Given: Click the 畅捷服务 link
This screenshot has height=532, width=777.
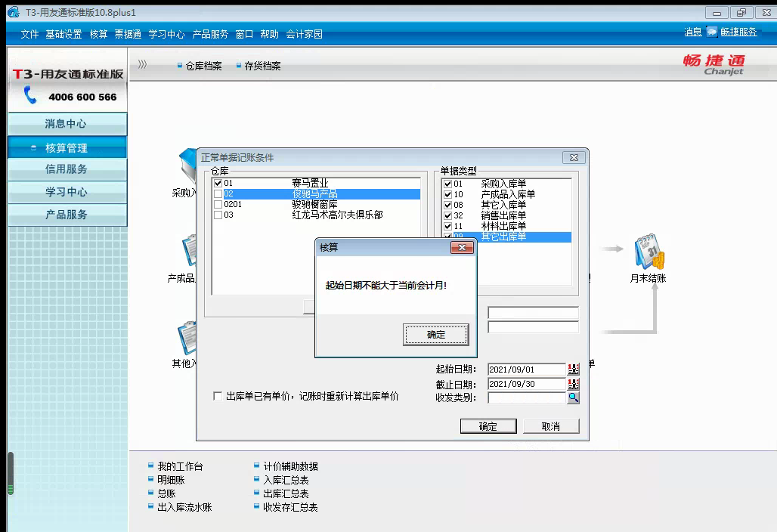Looking at the screenshot, I should tap(738, 32).
